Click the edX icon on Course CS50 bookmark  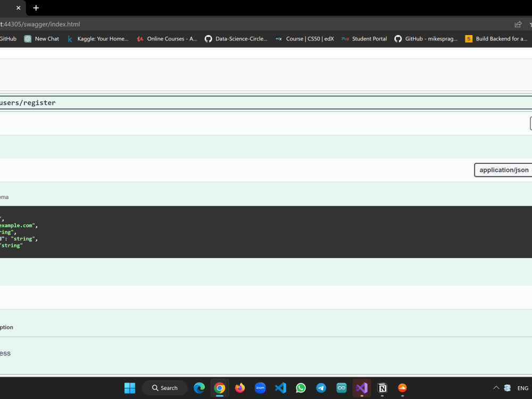click(279, 38)
